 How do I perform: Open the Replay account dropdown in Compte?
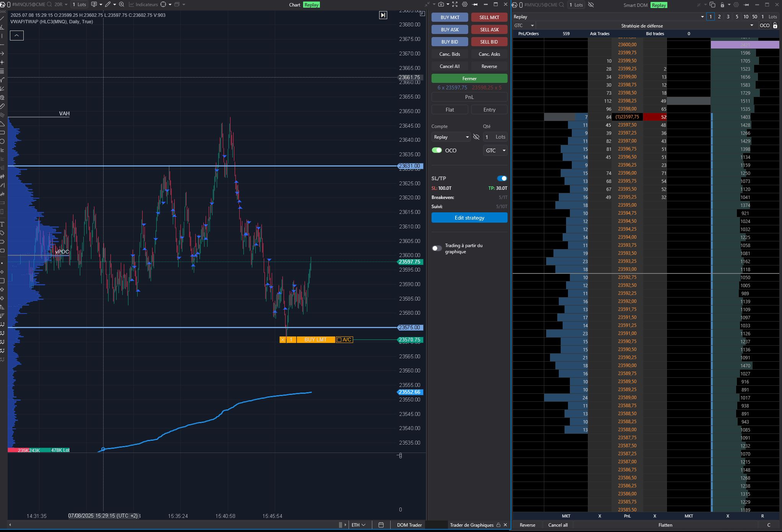click(451, 137)
